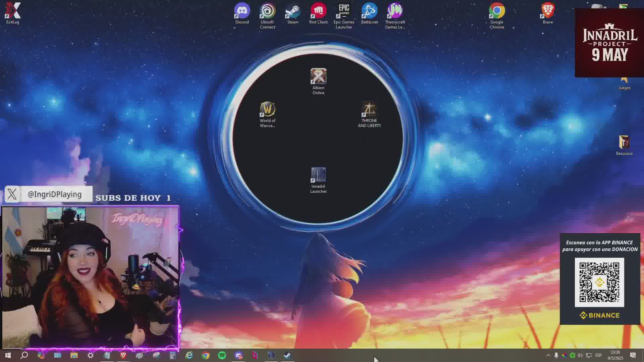Open taskbar Search

tap(24, 355)
